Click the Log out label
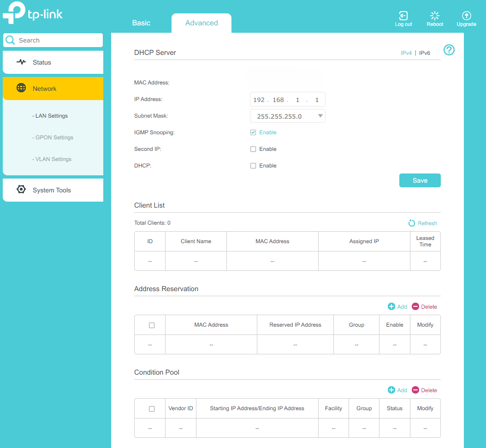The image size is (486, 448). [403, 24]
